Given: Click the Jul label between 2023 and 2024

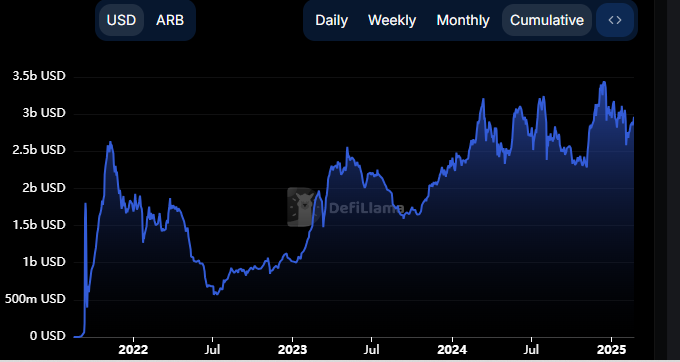Looking at the screenshot, I should click(x=372, y=350).
